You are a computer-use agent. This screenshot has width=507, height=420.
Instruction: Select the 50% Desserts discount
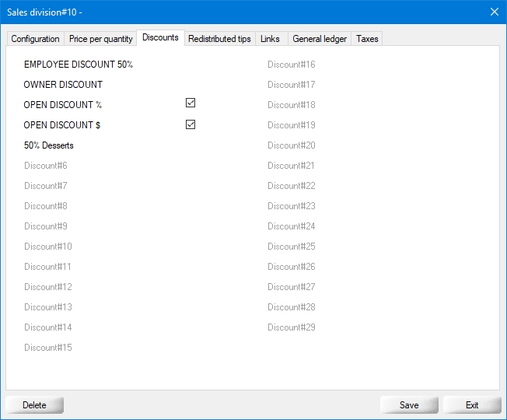[x=49, y=145]
